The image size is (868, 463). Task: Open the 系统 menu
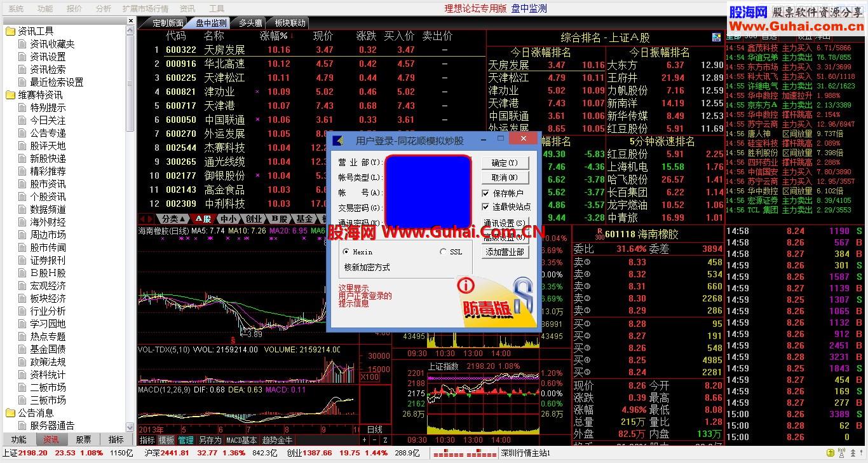click(16, 9)
